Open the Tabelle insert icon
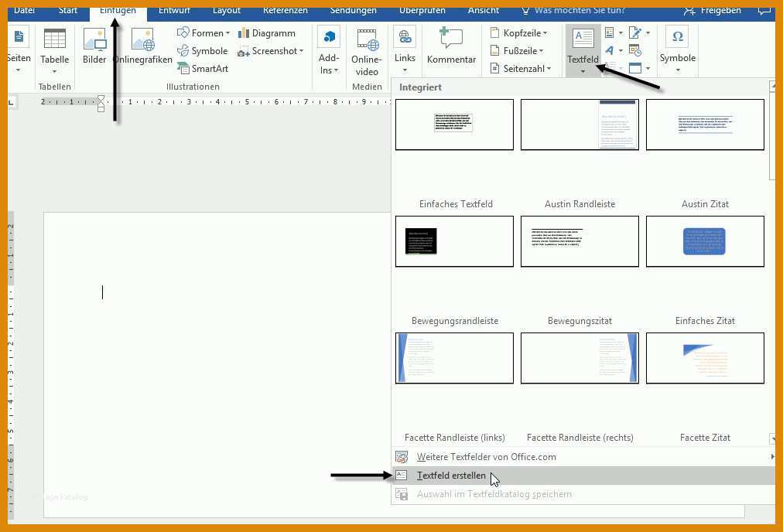This screenshot has width=783, height=532. pos(54,39)
